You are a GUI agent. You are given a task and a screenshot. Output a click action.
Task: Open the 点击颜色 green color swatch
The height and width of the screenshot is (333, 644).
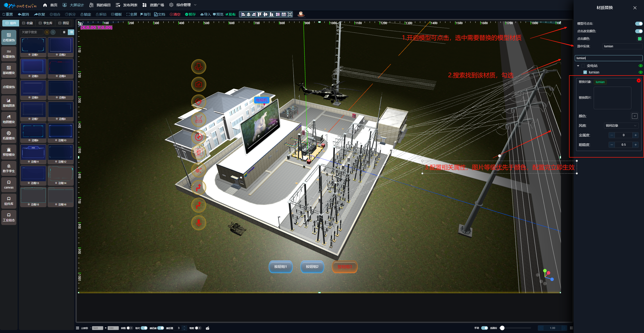[x=639, y=39]
